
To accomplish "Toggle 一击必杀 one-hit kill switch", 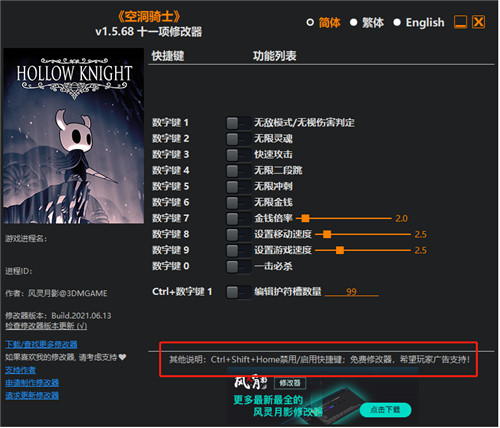I will click(x=239, y=267).
